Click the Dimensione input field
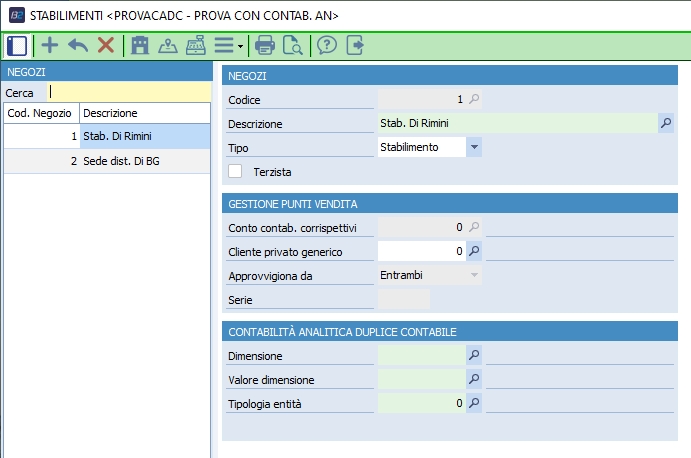This screenshot has height=458, width=691. click(x=421, y=355)
